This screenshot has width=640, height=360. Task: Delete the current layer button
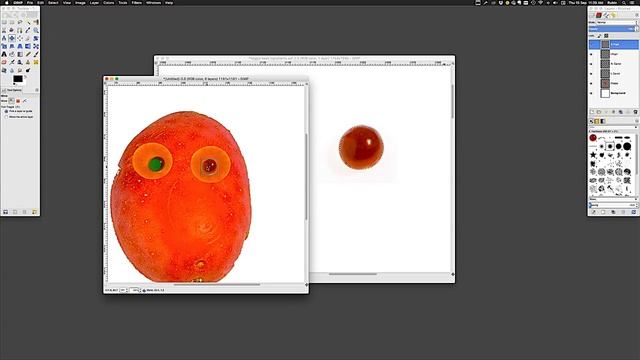635,111
